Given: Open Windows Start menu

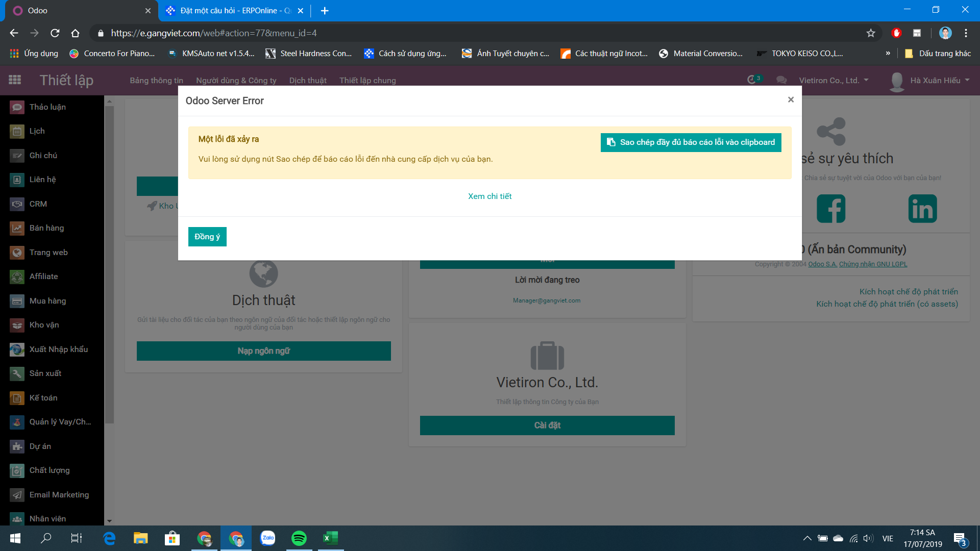Looking at the screenshot, I should pyautogui.click(x=15, y=538).
